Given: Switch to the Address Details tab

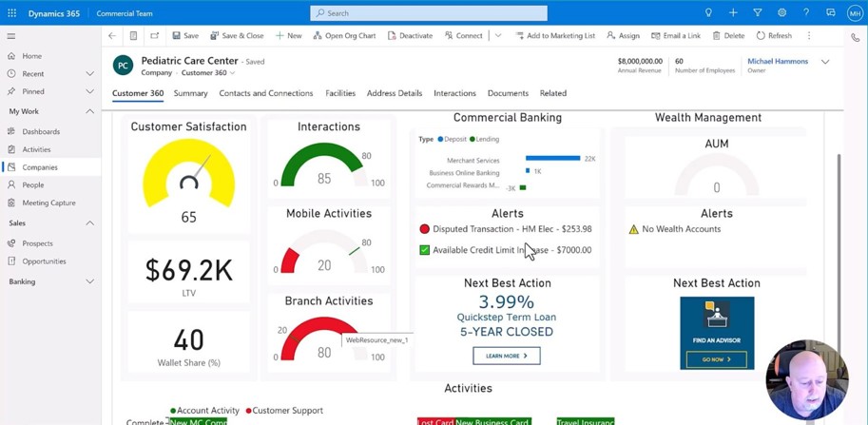Looking at the screenshot, I should [x=395, y=93].
